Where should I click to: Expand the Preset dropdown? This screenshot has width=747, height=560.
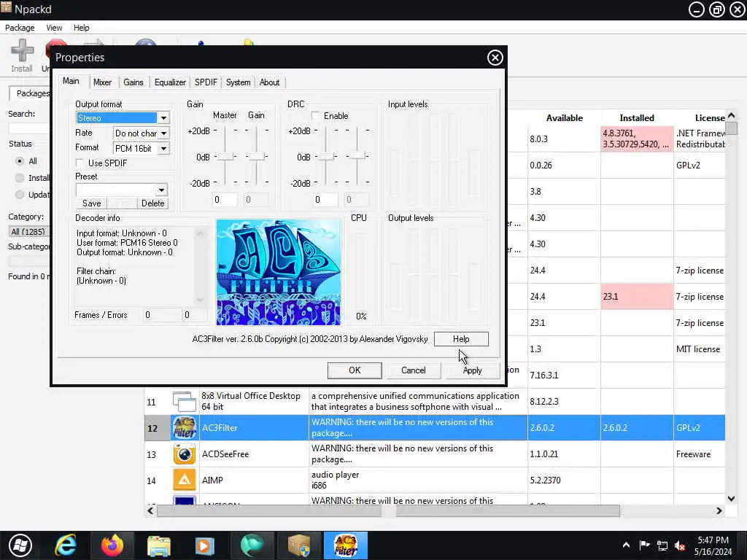tap(161, 190)
